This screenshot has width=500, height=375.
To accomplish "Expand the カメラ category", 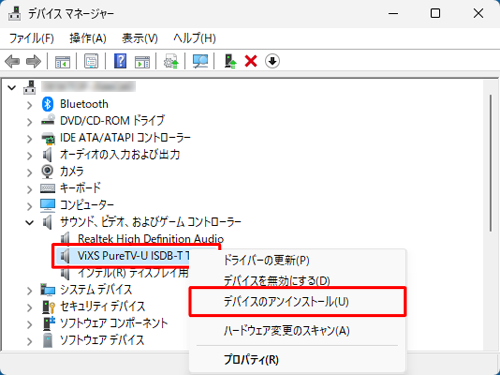I will click(x=30, y=172).
